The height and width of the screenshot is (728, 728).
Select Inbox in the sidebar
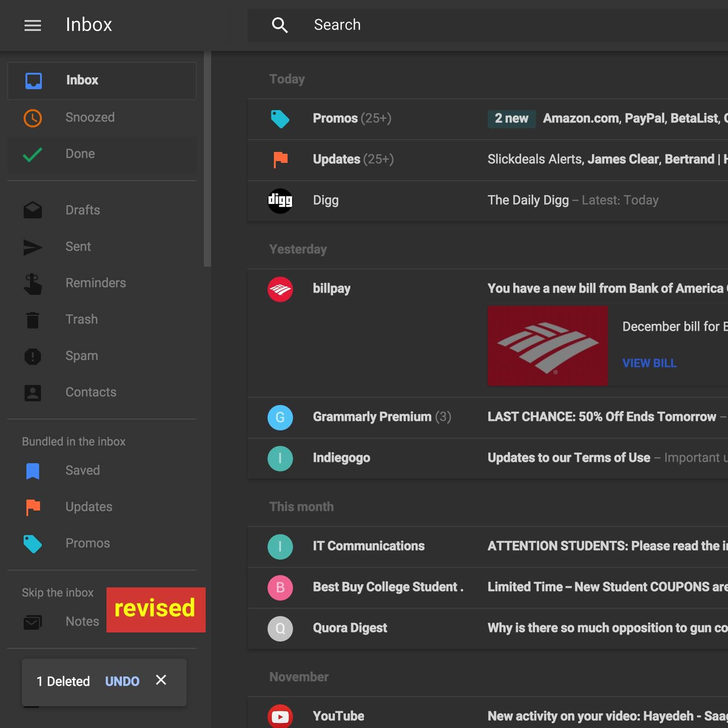coord(102,81)
